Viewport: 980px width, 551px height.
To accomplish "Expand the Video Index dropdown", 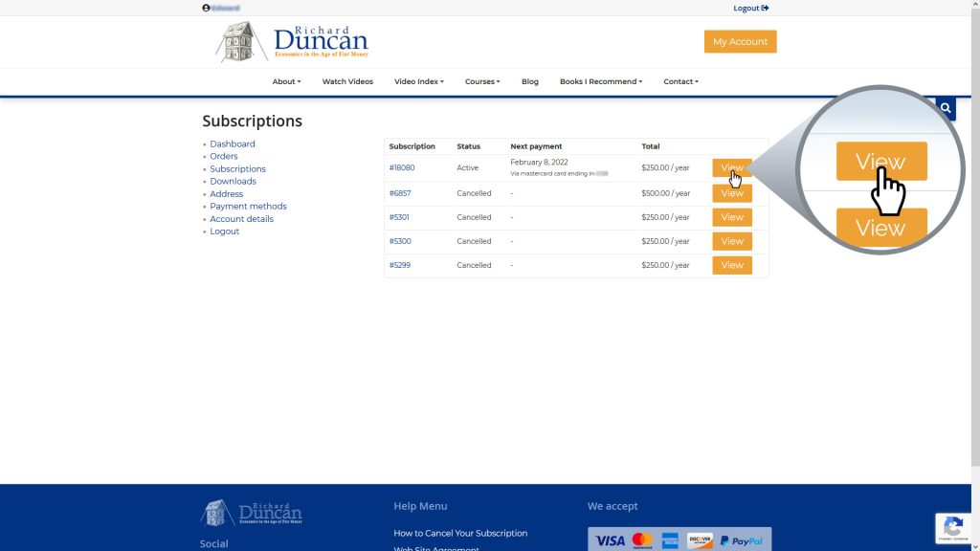I will coord(419,82).
